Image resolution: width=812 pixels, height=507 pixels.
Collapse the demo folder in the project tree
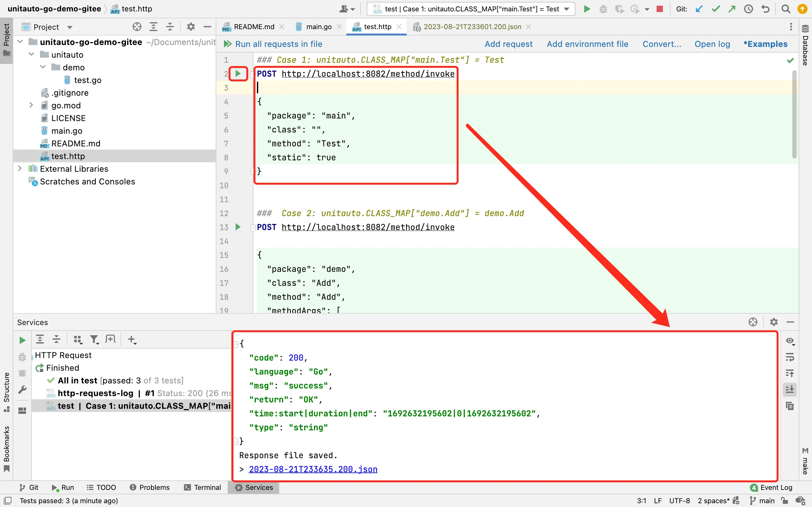(x=43, y=67)
